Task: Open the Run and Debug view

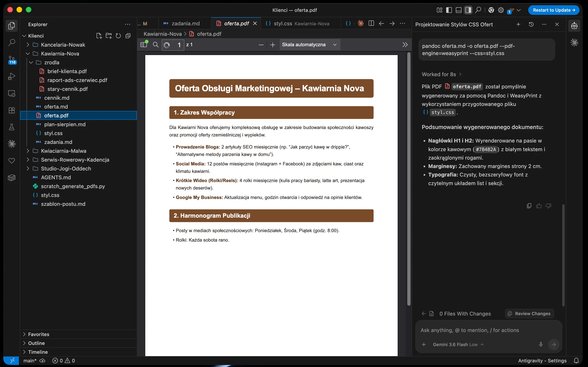Action: (x=11, y=76)
